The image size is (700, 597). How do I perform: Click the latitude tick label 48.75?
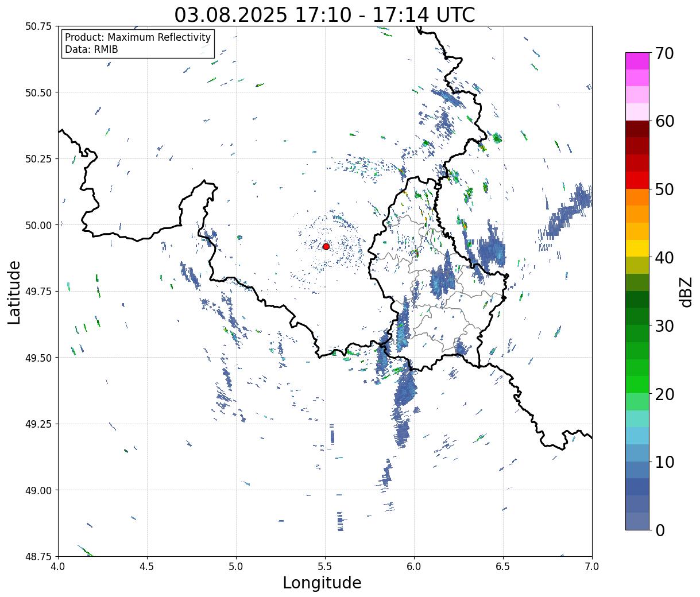click(x=38, y=556)
